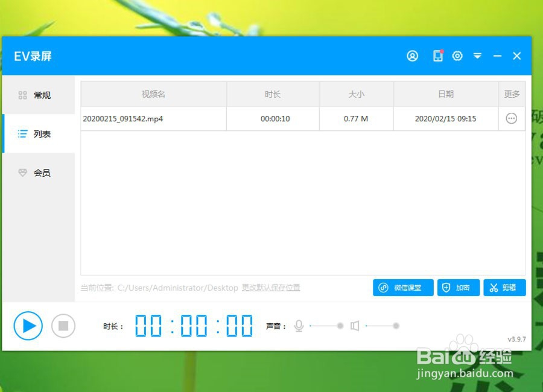Adjust the speaker volume slider

coord(383,326)
